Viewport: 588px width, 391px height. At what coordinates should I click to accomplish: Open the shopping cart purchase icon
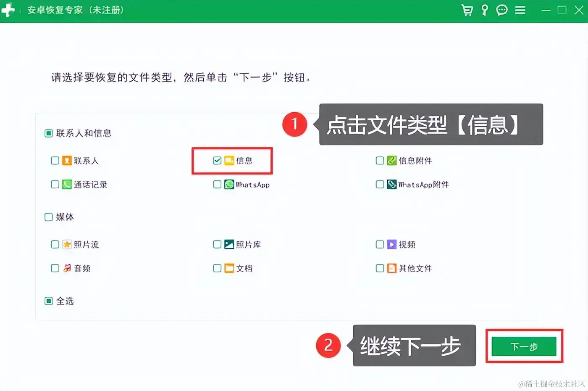click(467, 10)
